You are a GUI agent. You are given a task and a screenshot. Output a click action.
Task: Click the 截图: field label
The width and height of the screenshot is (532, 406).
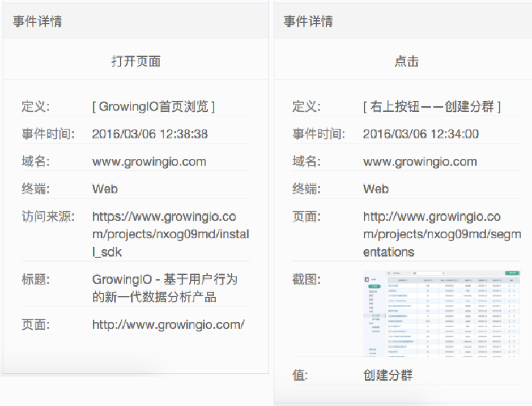coord(307,279)
